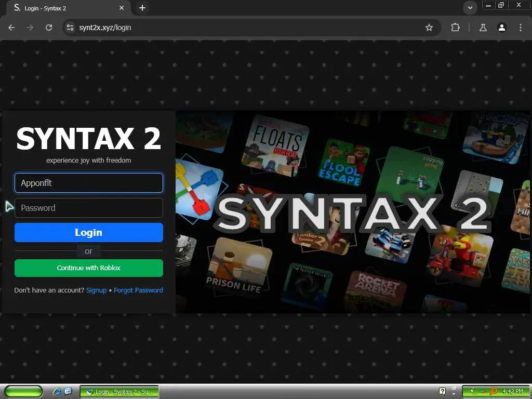532x399 pixels.
Task: Click the Floats game thumbnail
Action: [x=275, y=146]
